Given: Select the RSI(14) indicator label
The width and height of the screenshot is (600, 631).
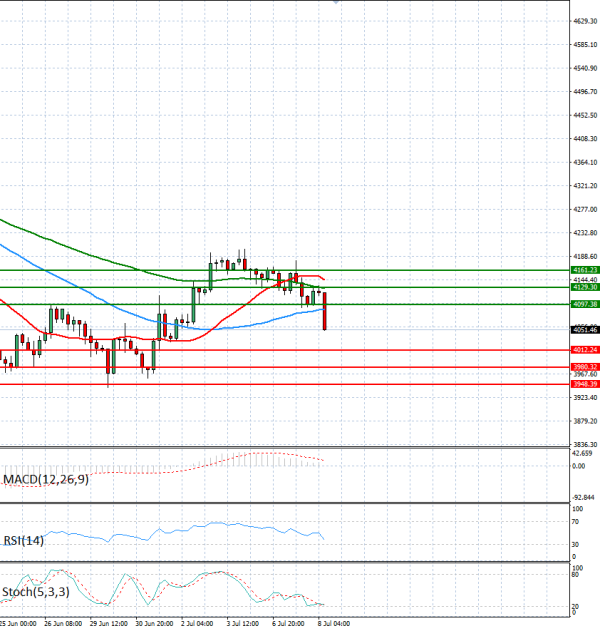Looking at the screenshot, I should [x=23, y=540].
